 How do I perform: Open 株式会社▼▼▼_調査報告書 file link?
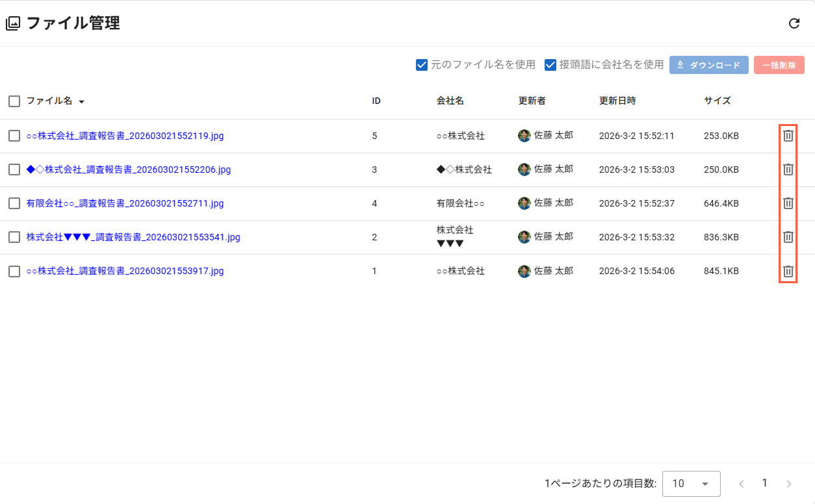[133, 237]
